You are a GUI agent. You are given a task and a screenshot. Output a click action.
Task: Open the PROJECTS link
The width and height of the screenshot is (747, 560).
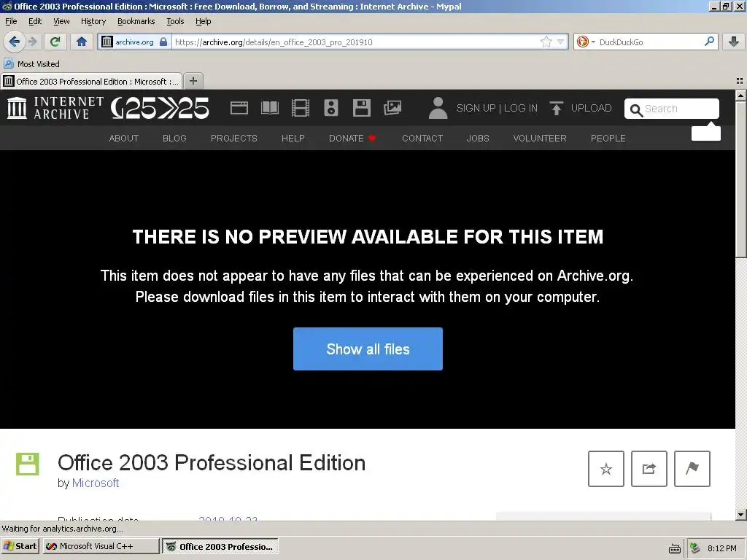pyautogui.click(x=234, y=138)
